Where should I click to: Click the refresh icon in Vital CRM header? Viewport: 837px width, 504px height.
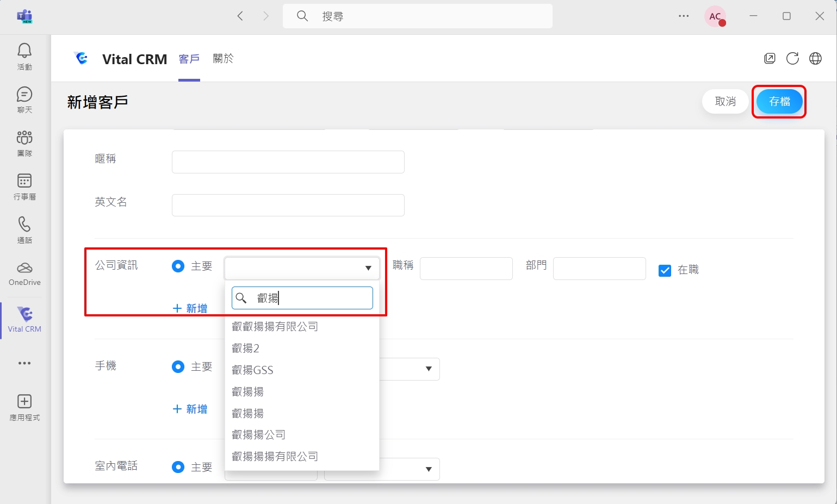pyautogui.click(x=792, y=59)
